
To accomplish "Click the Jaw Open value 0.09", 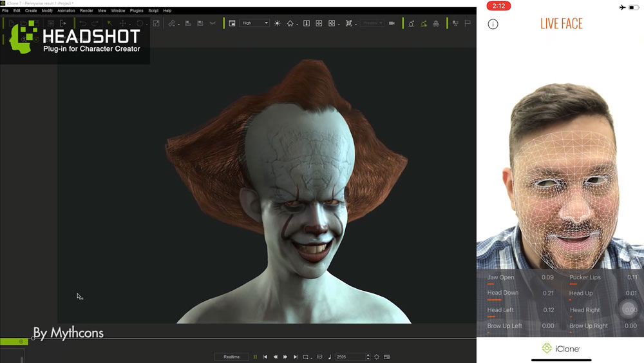I will pyautogui.click(x=547, y=277).
